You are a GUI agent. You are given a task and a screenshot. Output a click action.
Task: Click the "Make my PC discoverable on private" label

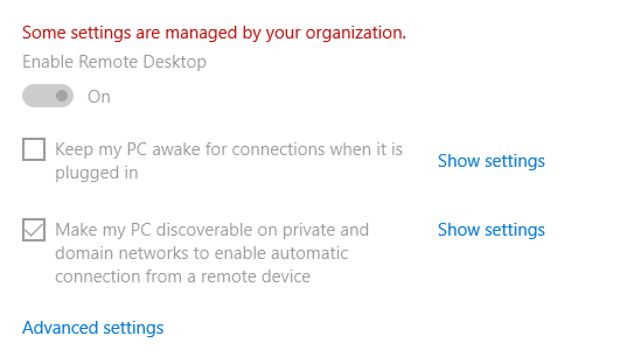point(211,230)
